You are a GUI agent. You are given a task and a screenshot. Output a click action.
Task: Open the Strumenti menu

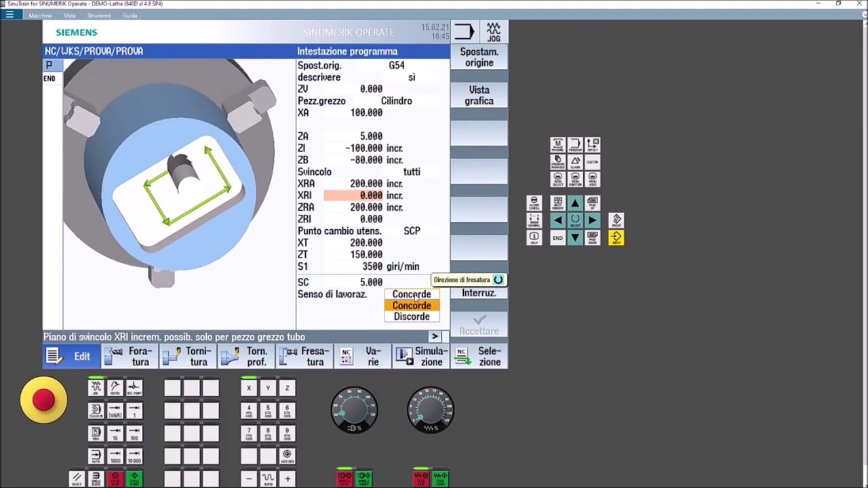[99, 15]
